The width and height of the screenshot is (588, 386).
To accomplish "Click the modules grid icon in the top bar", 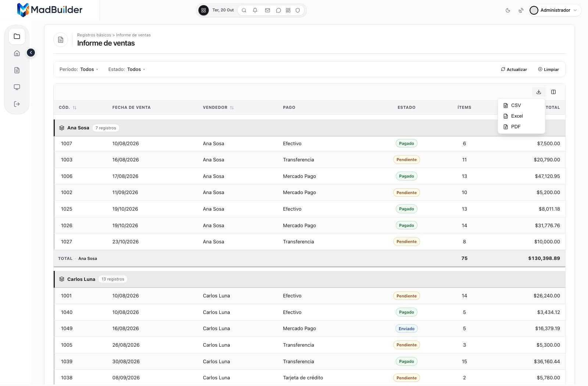I will pos(288,10).
